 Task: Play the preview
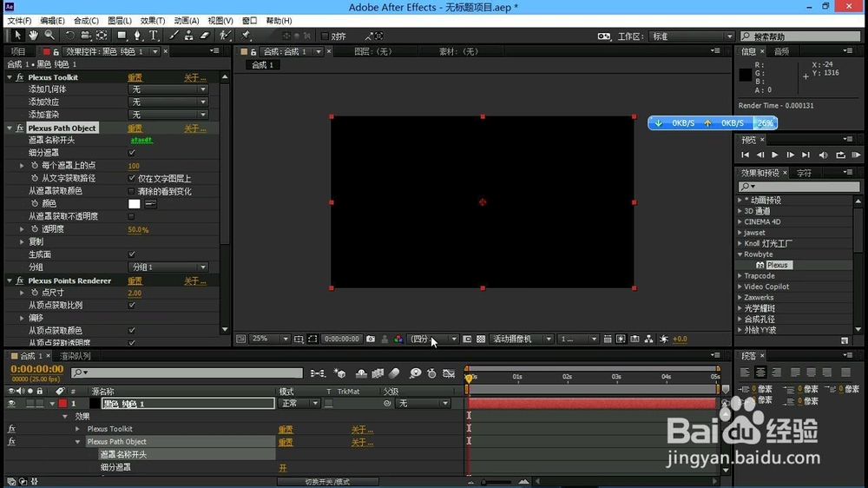point(775,155)
